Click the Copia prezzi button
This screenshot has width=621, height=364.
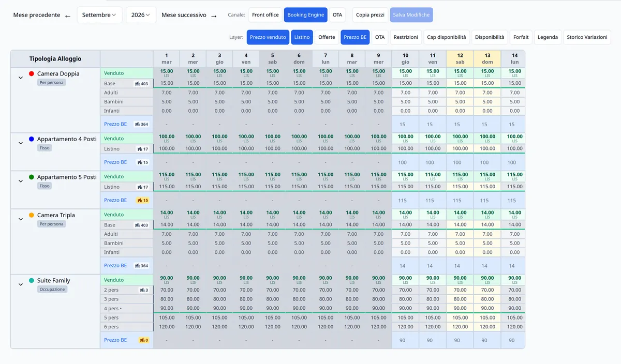370,15
